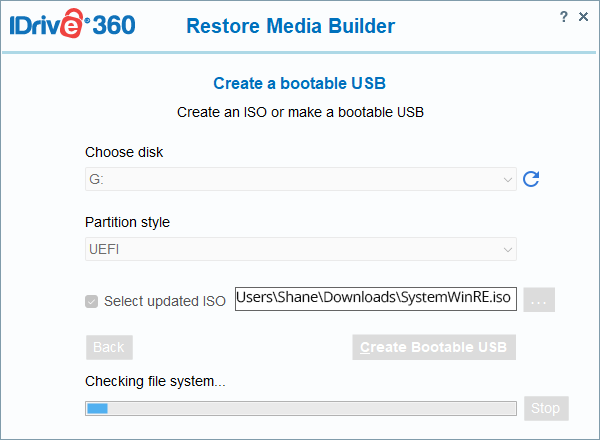Screen dimensions: 600x440
Task: Click the 'Checking file system...' status text
Action: pyautogui.click(x=156, y=381)
